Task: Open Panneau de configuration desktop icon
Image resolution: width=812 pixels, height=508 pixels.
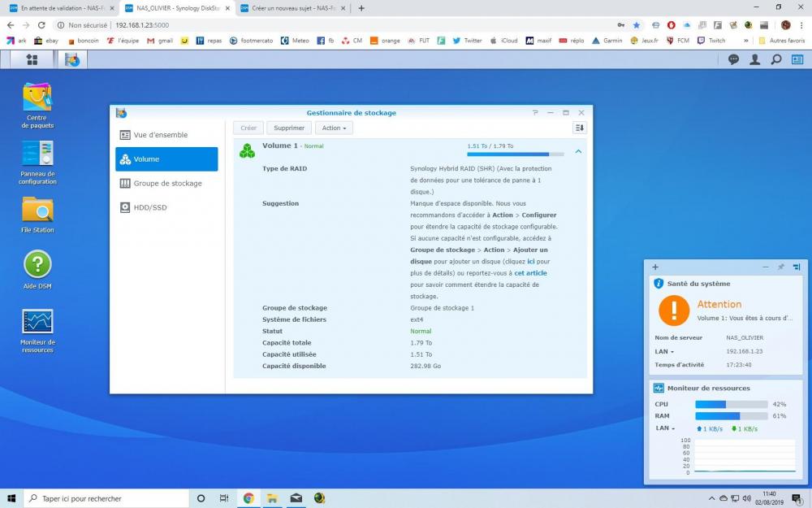Action: (x=37, y=154)
